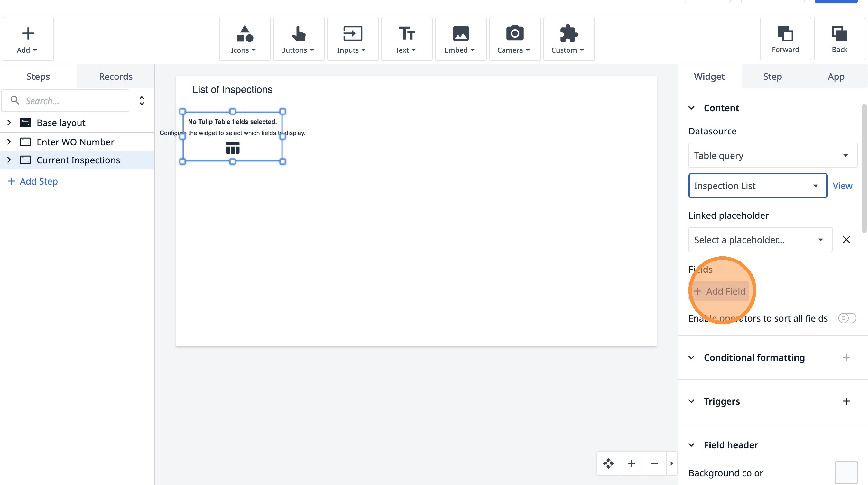This screenshot has width=868, height=485.
Task: Open the Custom widgets menu
Action: click(568, 39)
